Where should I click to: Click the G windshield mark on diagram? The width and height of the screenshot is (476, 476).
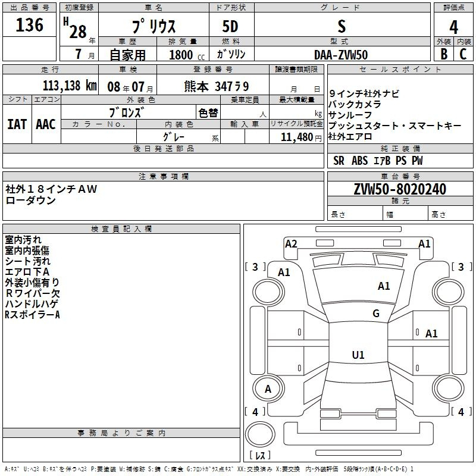(375, 314)
